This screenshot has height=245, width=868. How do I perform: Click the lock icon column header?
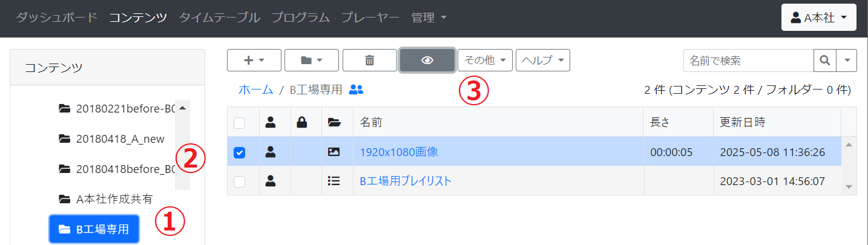coord(302,123)
